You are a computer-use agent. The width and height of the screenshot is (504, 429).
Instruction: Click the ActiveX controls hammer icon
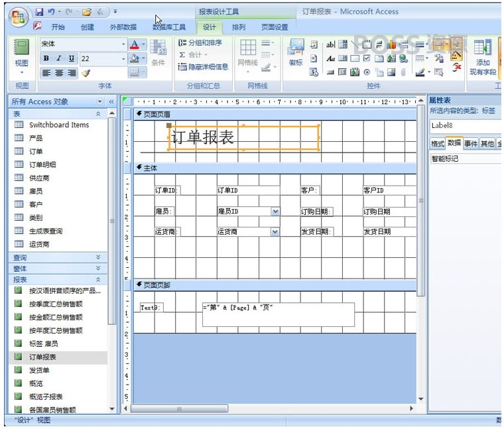click(x=439, y=58)
